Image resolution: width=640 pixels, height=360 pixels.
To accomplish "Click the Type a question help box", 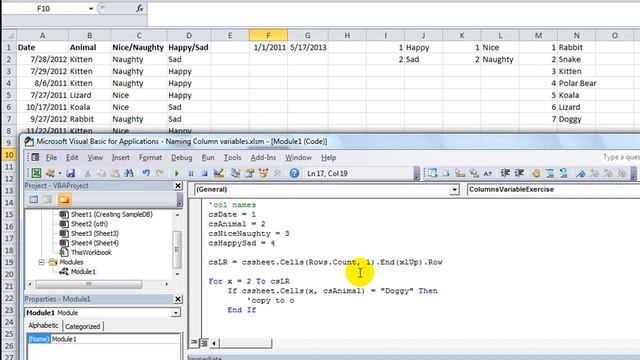I will (620, 158).
